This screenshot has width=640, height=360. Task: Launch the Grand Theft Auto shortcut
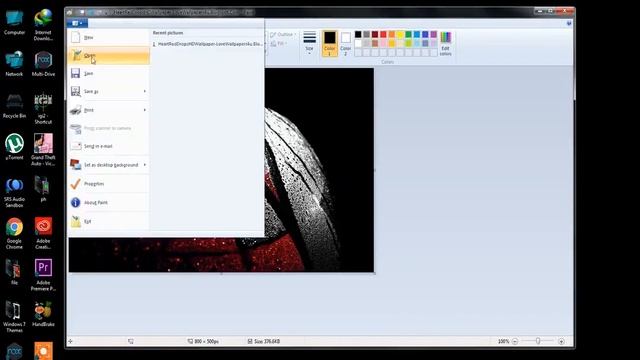pyautogui.click(x=43, y=149)
